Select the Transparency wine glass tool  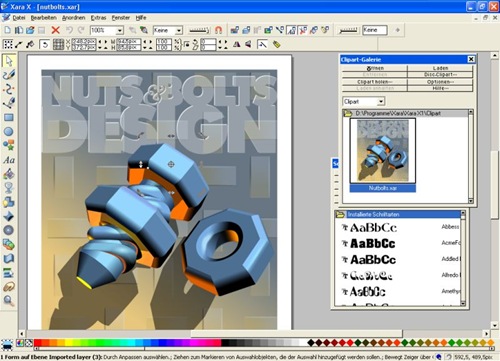9,188
